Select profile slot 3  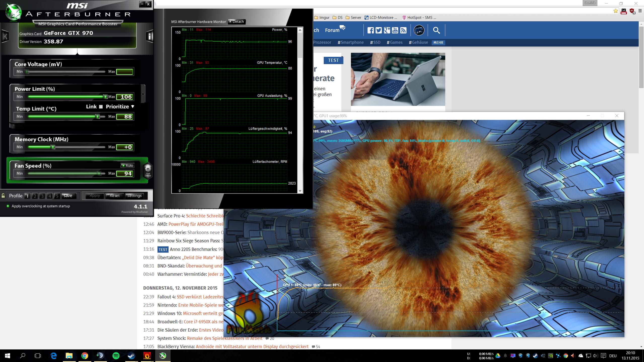tap(42, 196)
